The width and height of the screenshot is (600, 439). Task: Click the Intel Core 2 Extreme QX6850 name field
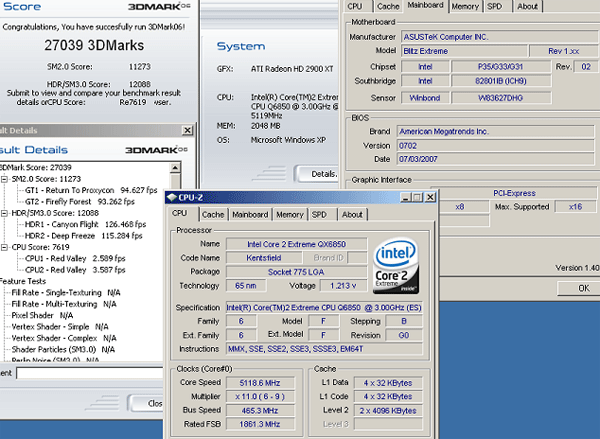click(x=297, y=244)
